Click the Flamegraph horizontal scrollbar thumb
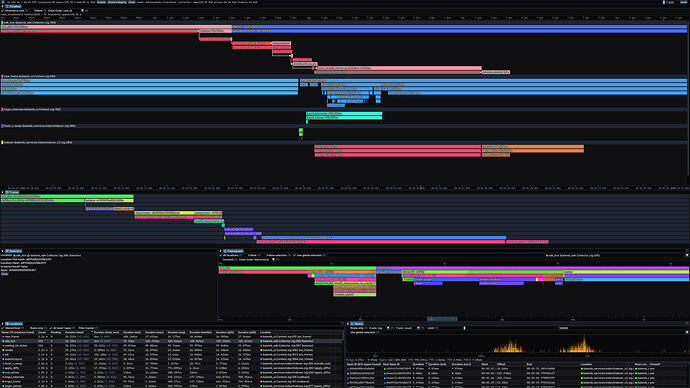The image size is (690, 388). tap(442, 318)
